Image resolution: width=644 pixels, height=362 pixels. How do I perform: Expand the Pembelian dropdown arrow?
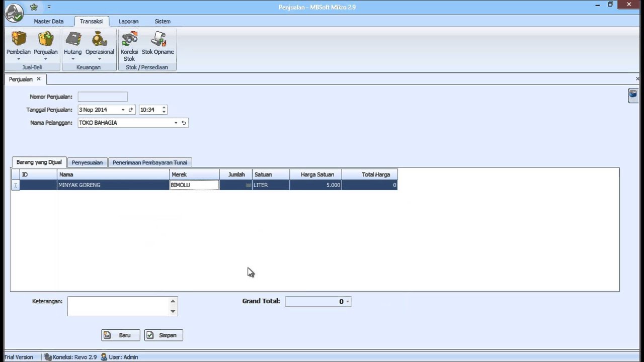point(19,59)
